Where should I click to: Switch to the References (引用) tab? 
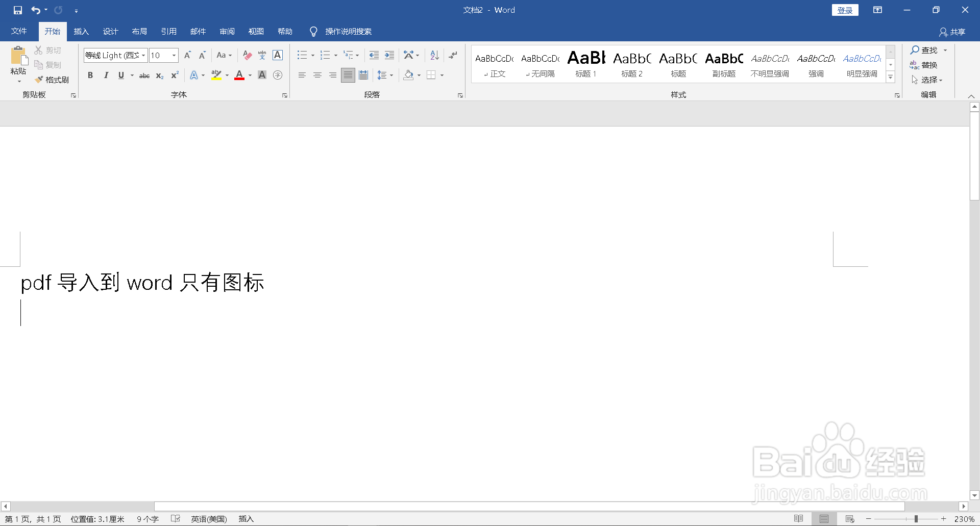click(168, 31)
